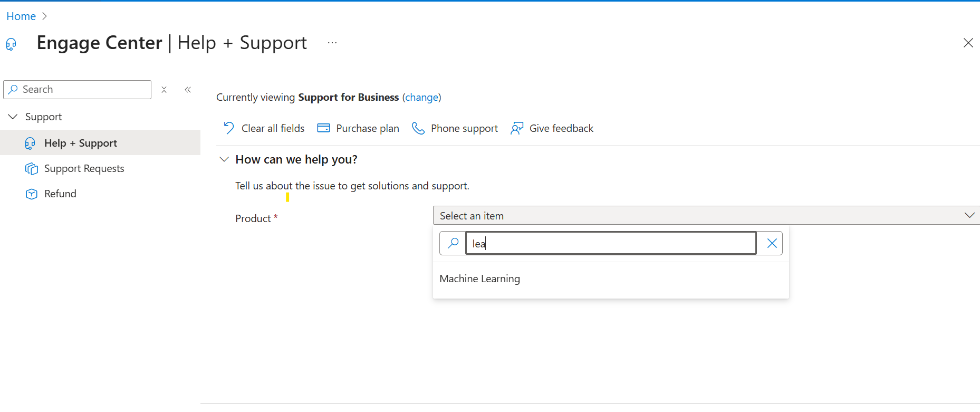Click the Clear all fields undo icon
This screenshot has height=412, width=980.
pyautogui.click(x=228, y=128)
